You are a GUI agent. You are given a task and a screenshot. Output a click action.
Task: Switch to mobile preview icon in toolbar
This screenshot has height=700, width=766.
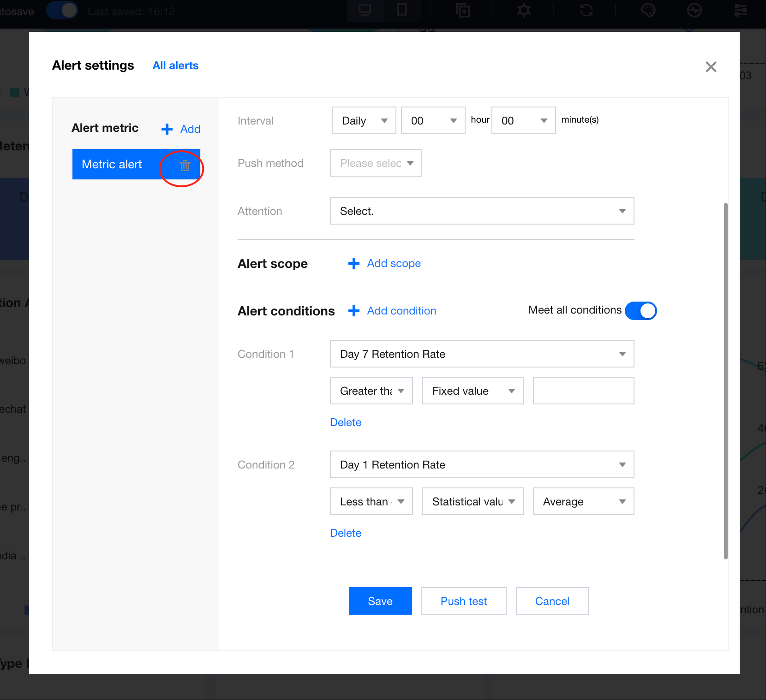click(402, 10)
